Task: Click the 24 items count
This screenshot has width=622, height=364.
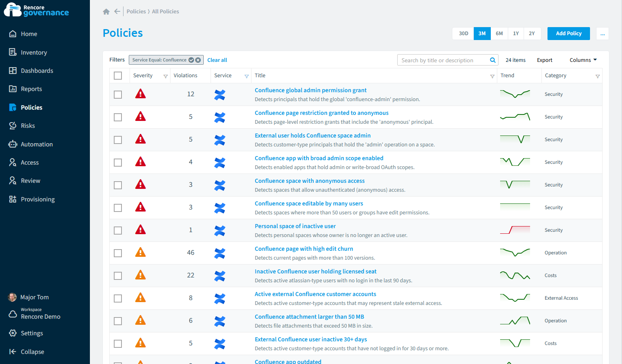Action: [x=515, y=60]
